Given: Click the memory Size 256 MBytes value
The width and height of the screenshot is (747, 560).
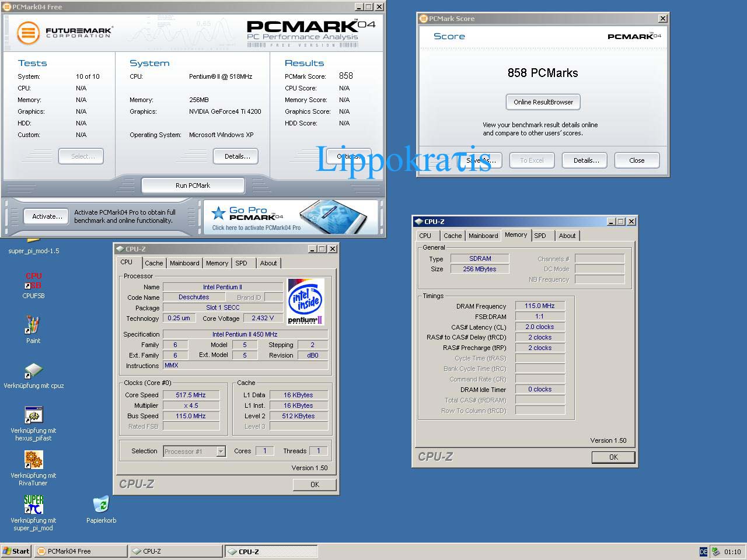Looking at the screenshot, I should point(480,269).
